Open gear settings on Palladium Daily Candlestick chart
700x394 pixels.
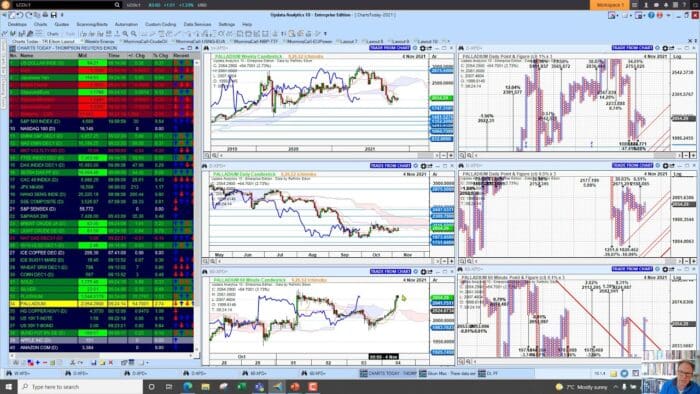[x=422, y=166]
